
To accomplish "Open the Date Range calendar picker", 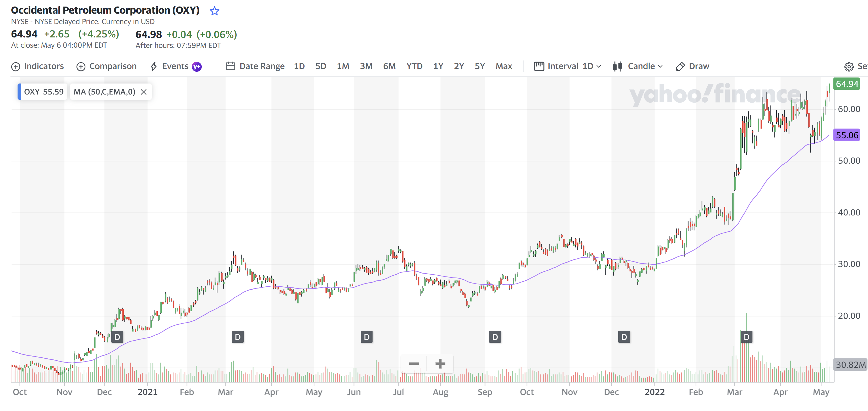I will 255,66.
